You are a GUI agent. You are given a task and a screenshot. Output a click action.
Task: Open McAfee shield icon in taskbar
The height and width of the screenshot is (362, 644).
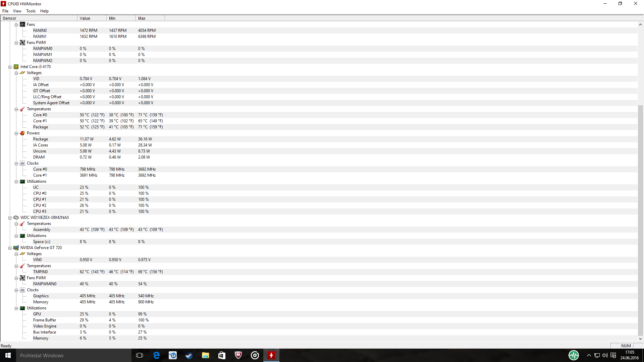(238, 355)
